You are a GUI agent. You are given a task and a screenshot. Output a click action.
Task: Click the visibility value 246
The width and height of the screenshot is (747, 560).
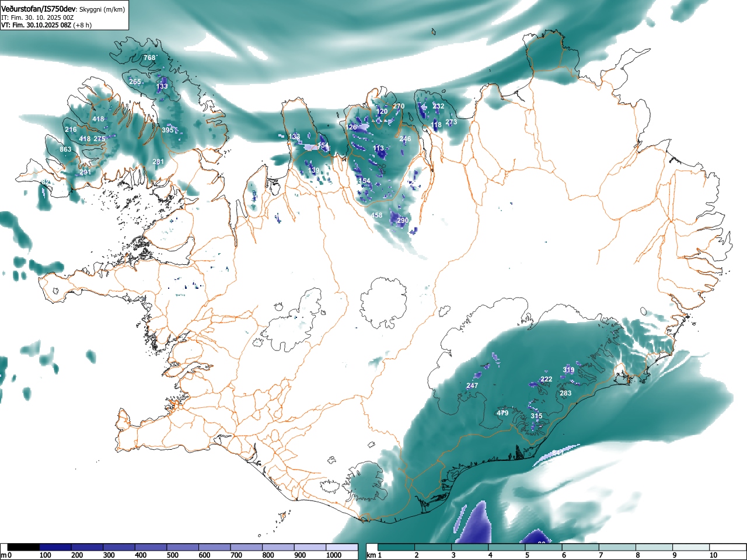pos(405,139)
